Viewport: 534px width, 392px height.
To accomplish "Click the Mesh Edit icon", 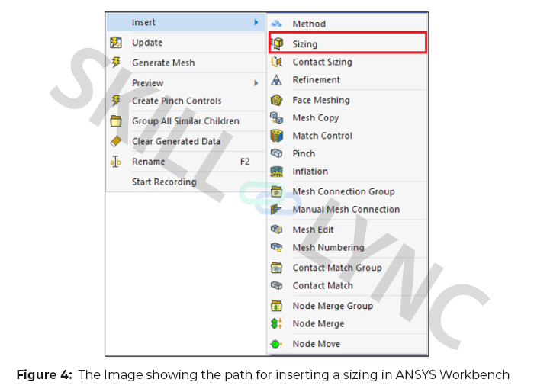I will pos(276,230).
